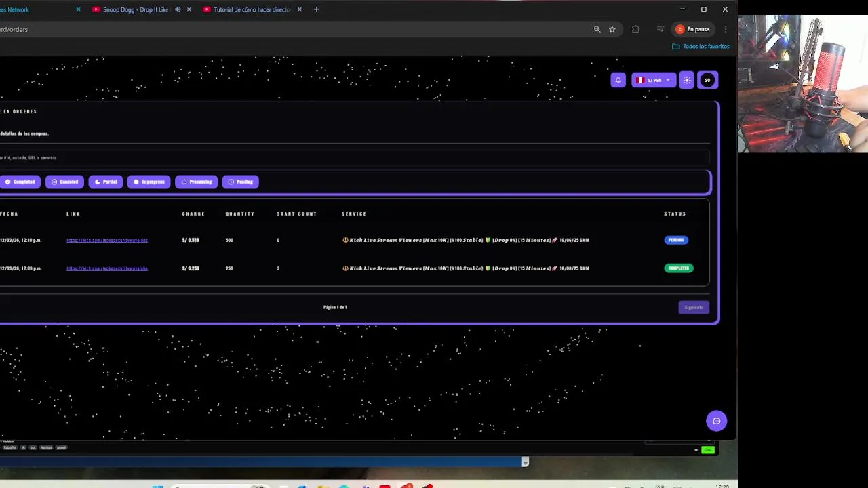Open the Chrome zoom magnifier icon
This screenshot has height=488, width=868.
point(597,29)
